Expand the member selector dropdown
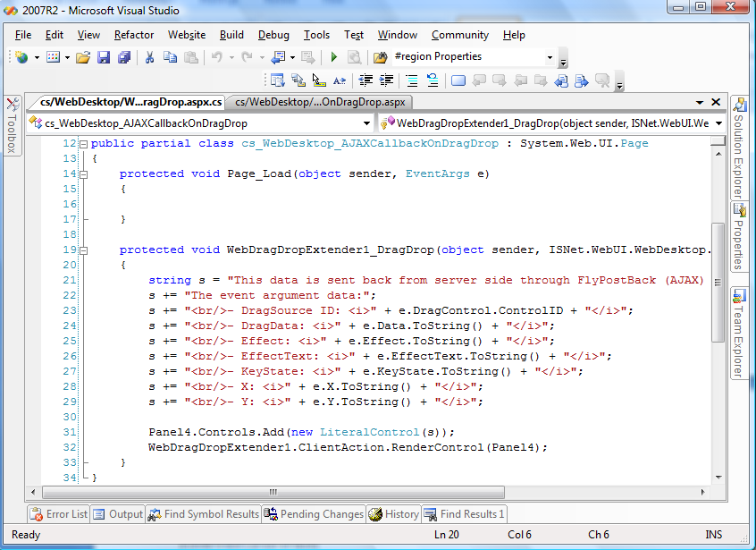This screenshot has width=756, height=550. (717, 123)
